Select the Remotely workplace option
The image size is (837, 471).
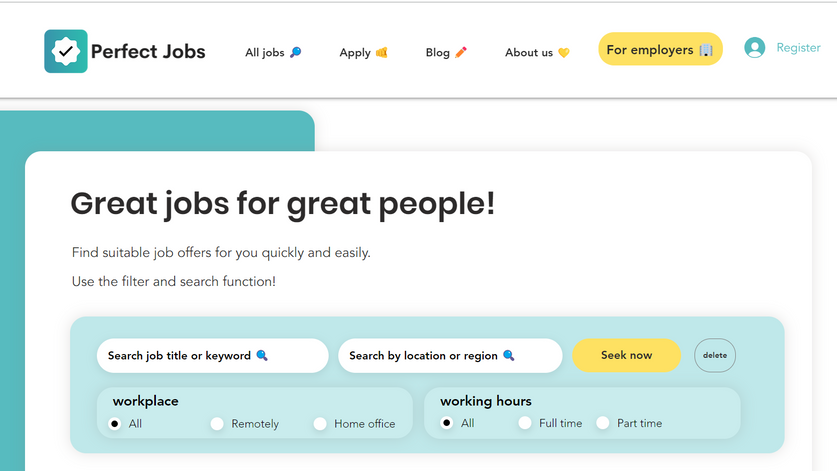(x=217, y=424)
